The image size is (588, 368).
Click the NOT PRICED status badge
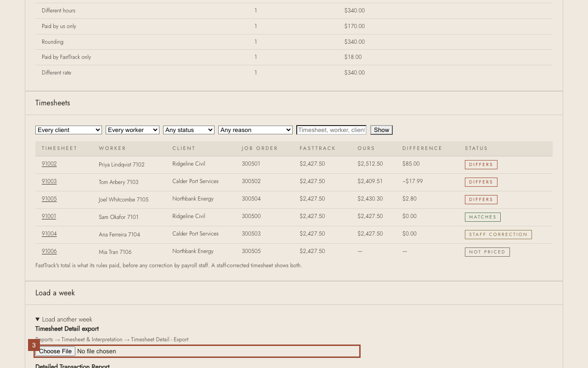click(x=487, y=252)
